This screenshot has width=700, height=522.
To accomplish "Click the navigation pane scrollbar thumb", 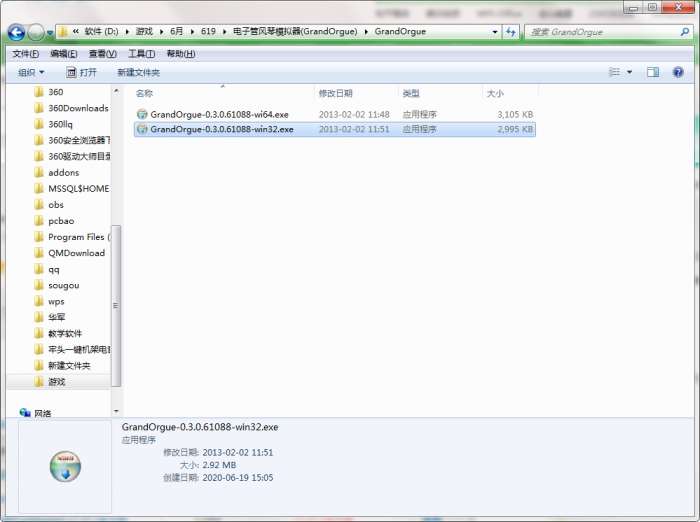I will [x=116, y=305].
